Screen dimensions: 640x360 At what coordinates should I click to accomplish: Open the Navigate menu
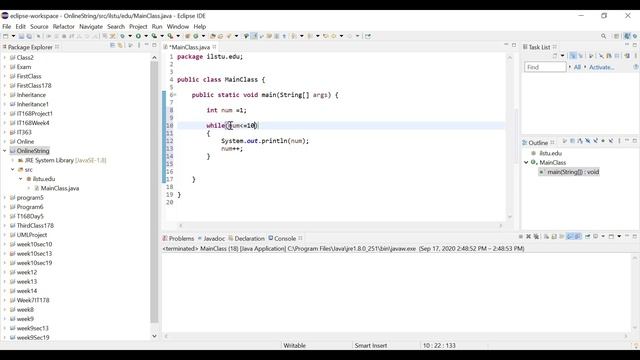[x=91, y=27]
